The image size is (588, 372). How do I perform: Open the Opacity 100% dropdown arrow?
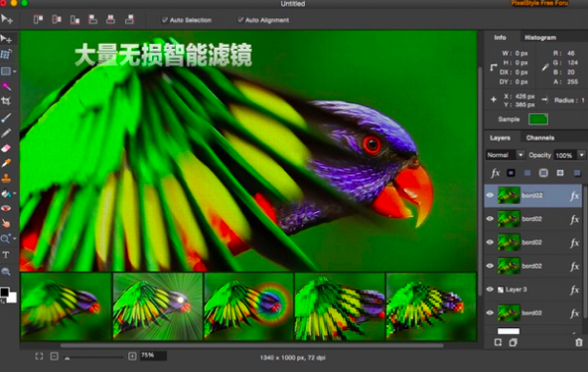pos(581,155)
